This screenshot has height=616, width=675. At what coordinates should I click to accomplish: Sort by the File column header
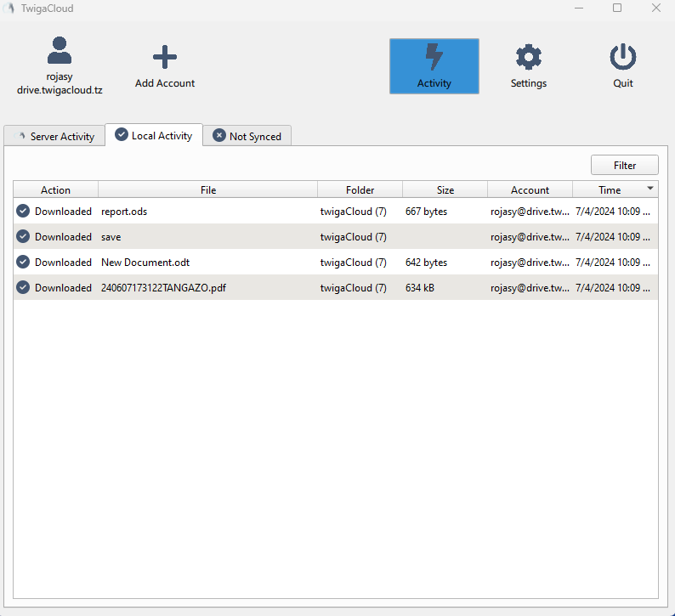click(208, 189)
